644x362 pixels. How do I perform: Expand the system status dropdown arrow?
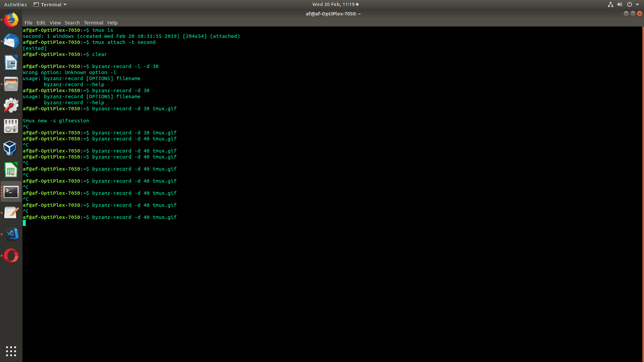click(x=638, y=4)
